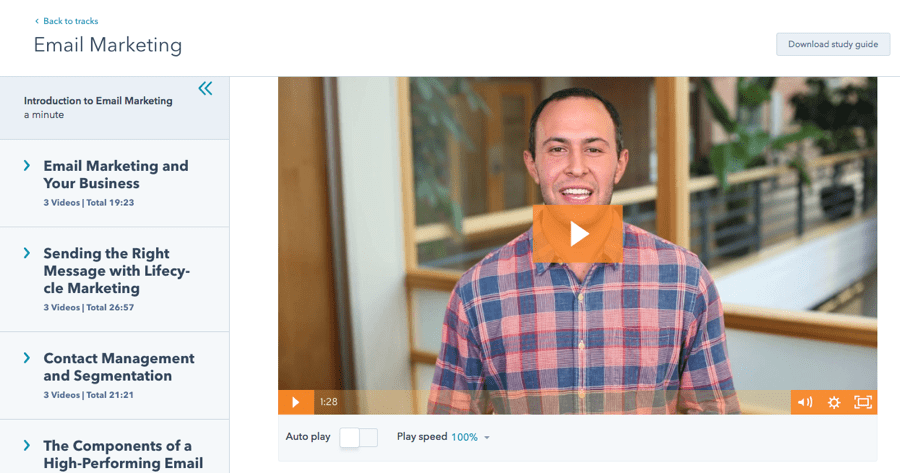Screen dimensions: 900x473
Task: Click the Email Marketing and Your Business title
Action: coord(116,175)
